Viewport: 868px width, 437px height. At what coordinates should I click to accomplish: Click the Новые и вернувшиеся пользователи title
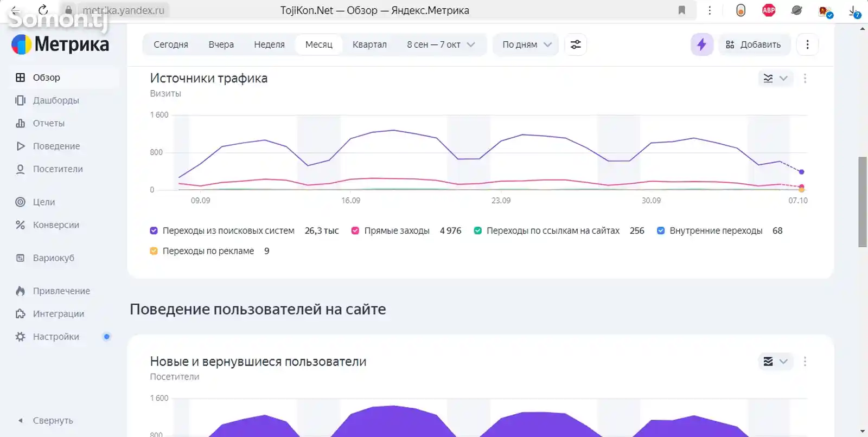258,361
